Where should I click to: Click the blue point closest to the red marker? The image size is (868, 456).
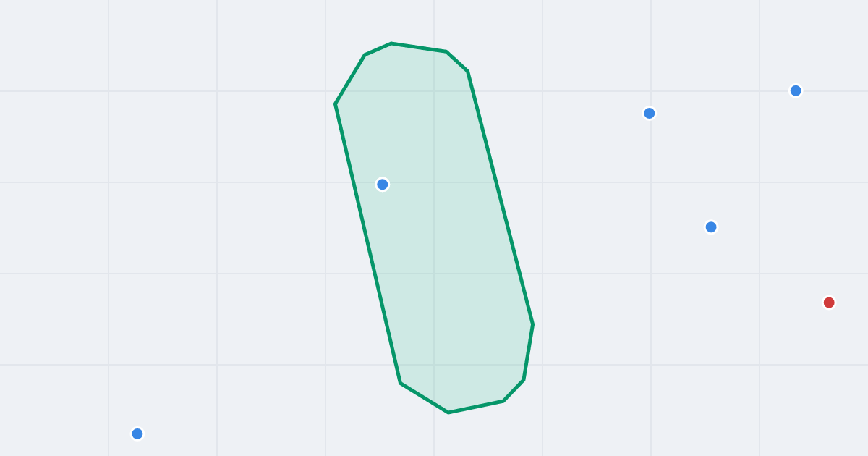coord(711,227)
